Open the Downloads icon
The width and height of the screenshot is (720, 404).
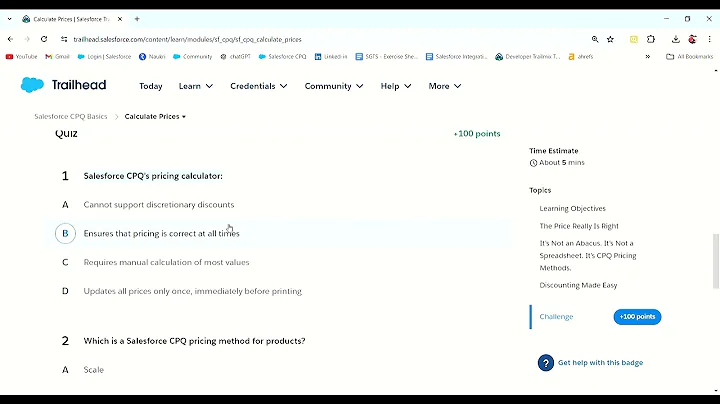coord(675,39)
